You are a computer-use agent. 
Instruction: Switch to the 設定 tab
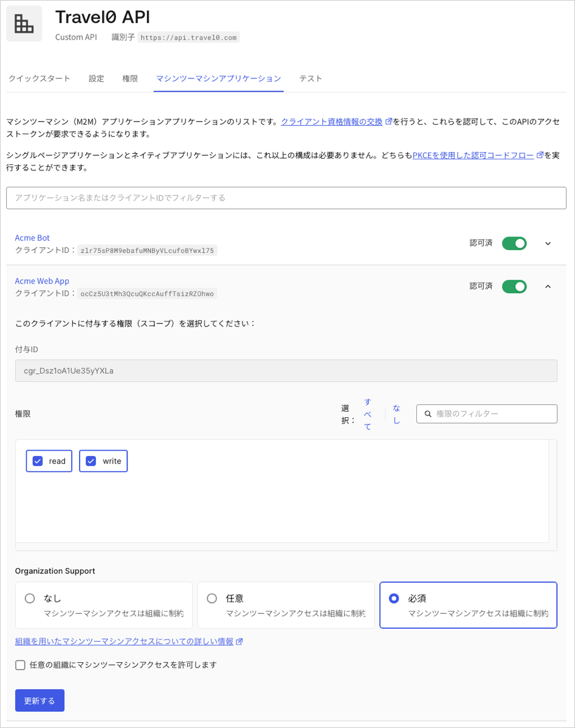pyautogui.click(x=95, y=78)
